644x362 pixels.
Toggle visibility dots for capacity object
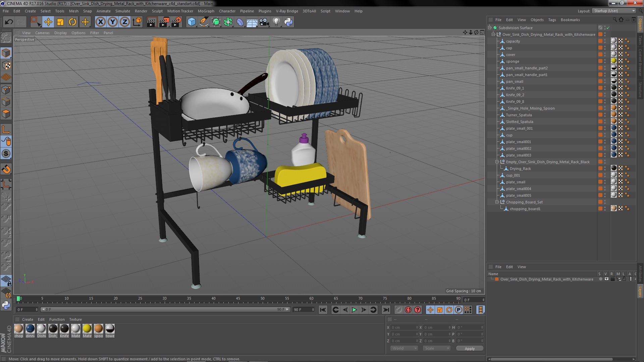(x=605, y=41)
